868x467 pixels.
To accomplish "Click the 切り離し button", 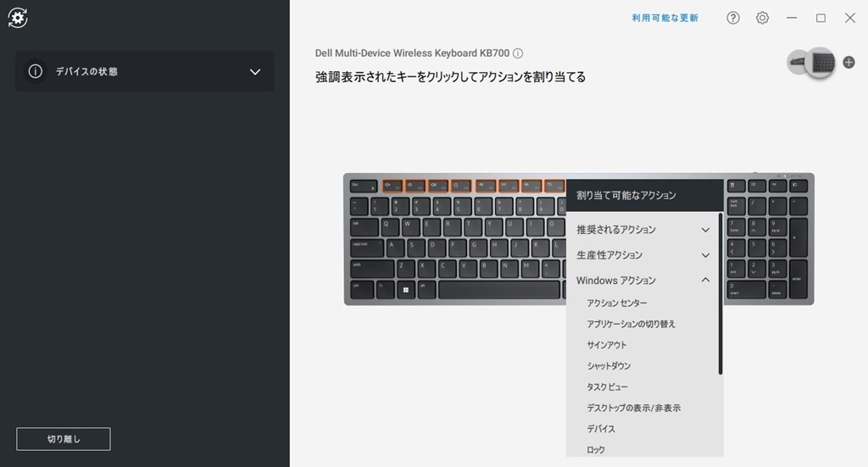I will click(x=63, y=439).
